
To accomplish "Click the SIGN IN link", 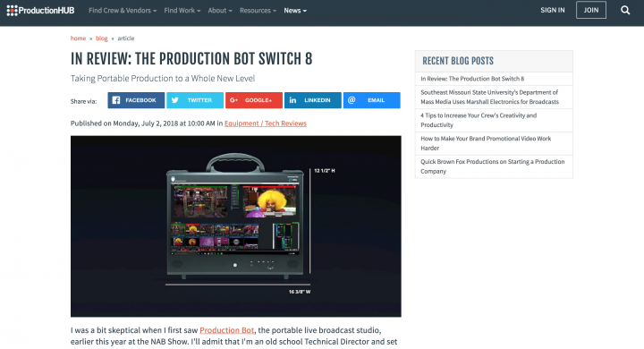I will pyautogui.click(x=553, y=10).
